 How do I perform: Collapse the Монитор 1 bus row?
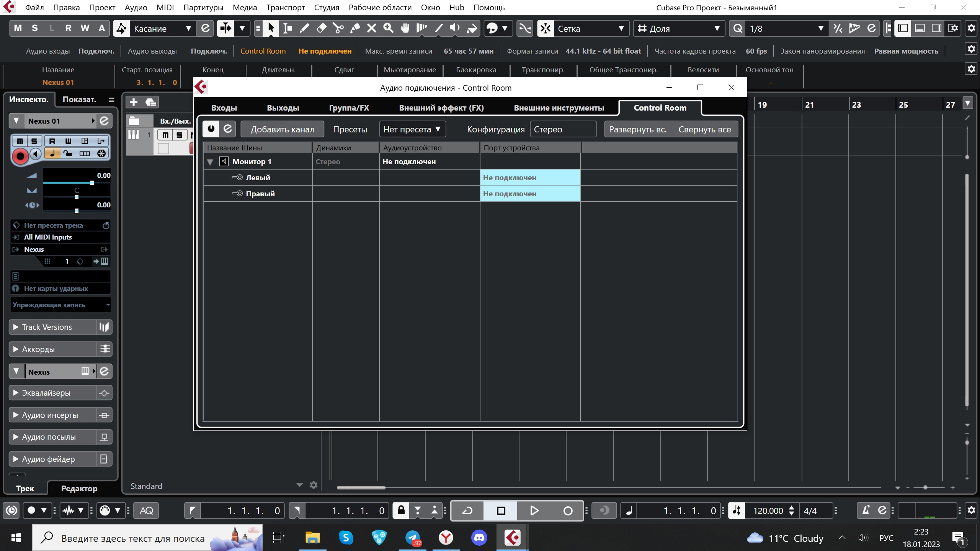point(210,162)
